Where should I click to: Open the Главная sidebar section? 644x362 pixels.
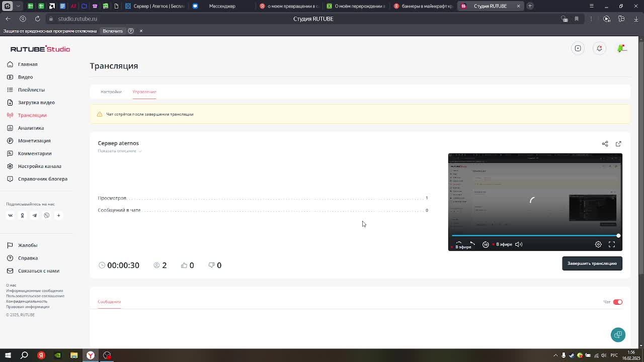[x=22, y=64]
